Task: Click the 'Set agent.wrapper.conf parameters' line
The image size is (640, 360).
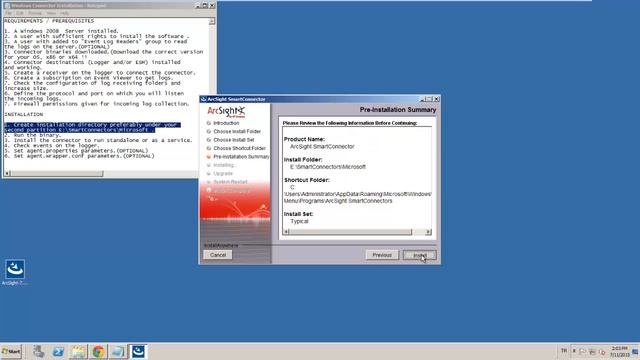Action: pos(80,156)
